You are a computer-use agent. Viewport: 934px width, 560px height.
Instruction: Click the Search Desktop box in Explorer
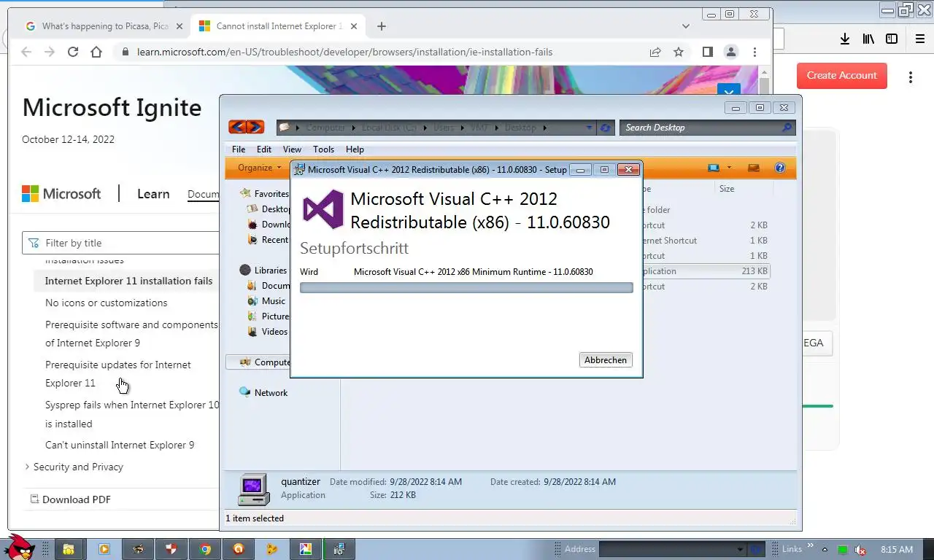[706, 128]
